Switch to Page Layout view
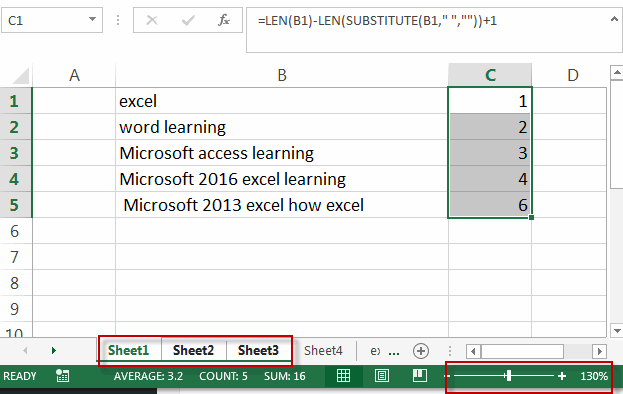This screenshot has height=394, width=623. pos(382,375)
